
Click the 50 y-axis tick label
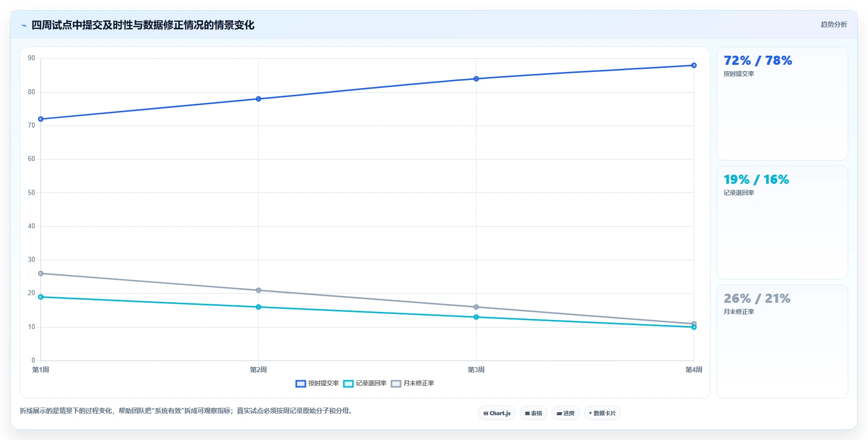click(31, 193)
